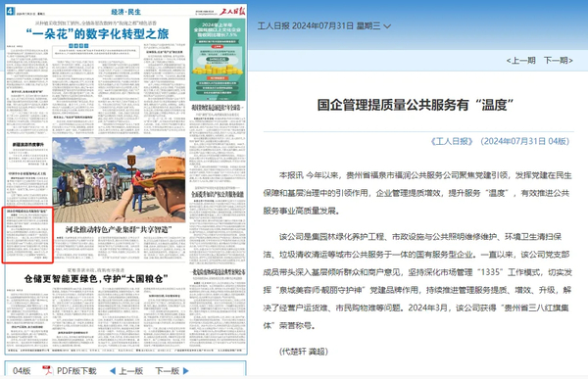This screenshot has width=588, height=379.
Task: Open the PDF版下载 link
Action: [76, 371]
